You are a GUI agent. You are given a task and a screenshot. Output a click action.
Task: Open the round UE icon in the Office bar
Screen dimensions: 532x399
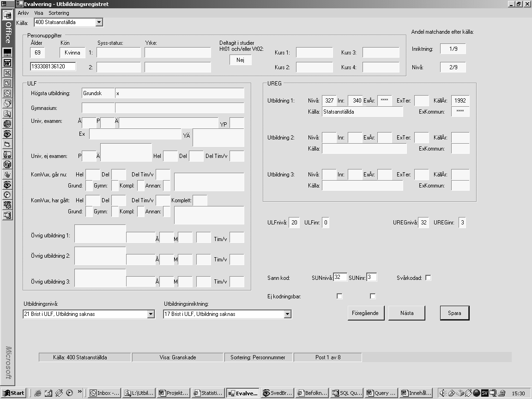click(7, 164)
